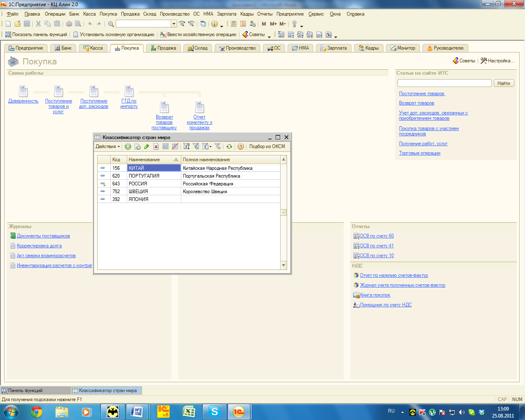Click the open file icon in the main toolbar

tap(17, 24)
